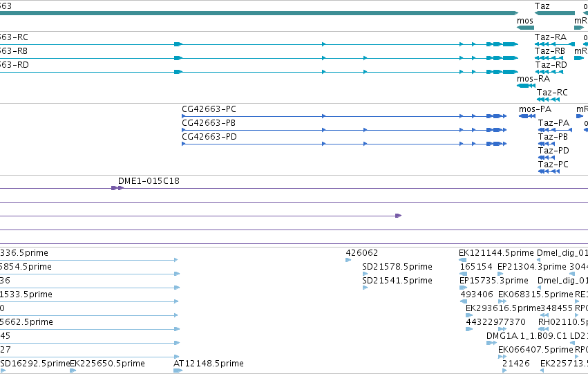Open the Taz-RA transcript label
588x374 pixels.
551,37
